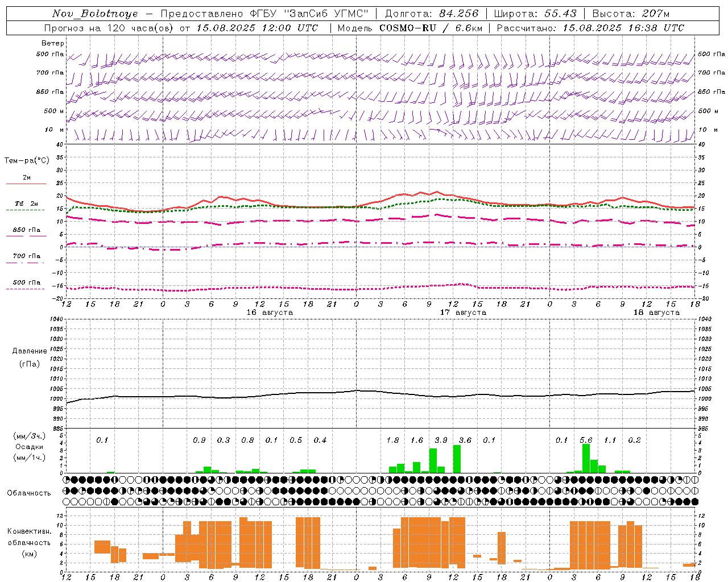Image resolution: width=728 pixels, height=582 pixels.
Task: Click the date label "17 августа"
Action: (463, 313)
